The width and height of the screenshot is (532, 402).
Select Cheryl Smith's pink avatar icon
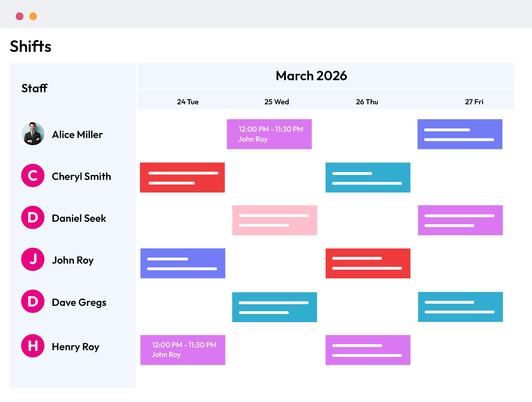(x=33, y=176)
